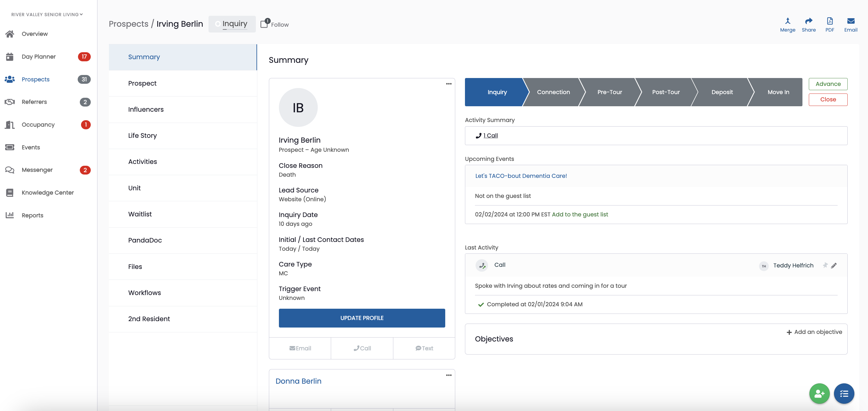Image resolution: width=868 pixels, height=411 pixels.
Task: Open the Waitlist tab
Action: click(x=183, y=214)
